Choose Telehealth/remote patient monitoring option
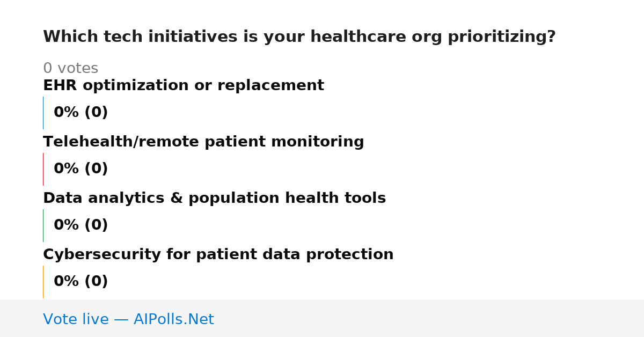Screen dimensions: 644x337 (x=203, y=142)
